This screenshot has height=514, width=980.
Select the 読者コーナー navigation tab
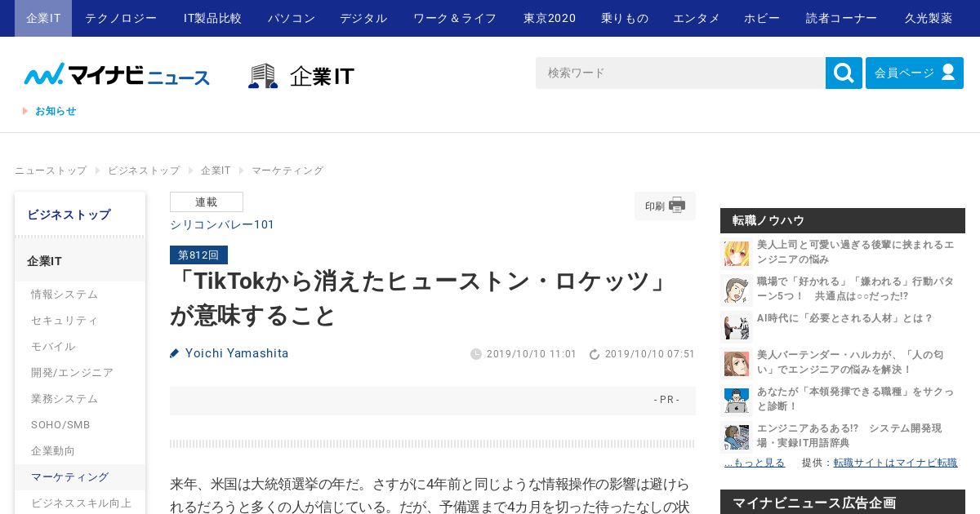(x=841, y=18)
